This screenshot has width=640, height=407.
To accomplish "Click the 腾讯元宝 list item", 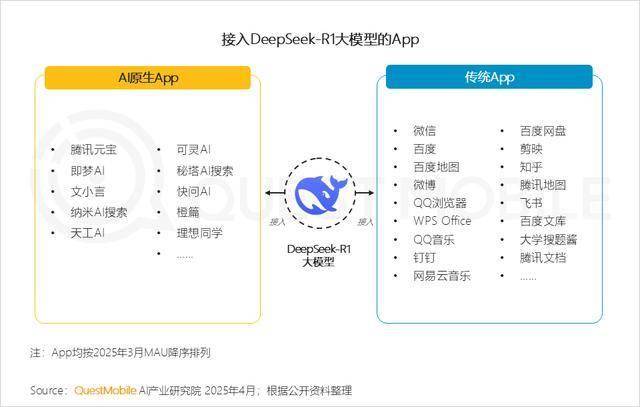I will click(x=93, y=150).
